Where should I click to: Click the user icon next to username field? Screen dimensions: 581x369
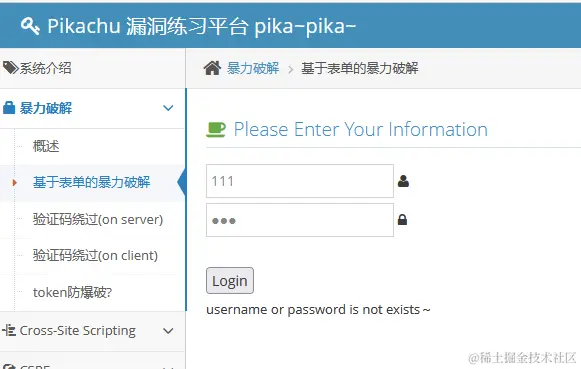tap(403, 181)
